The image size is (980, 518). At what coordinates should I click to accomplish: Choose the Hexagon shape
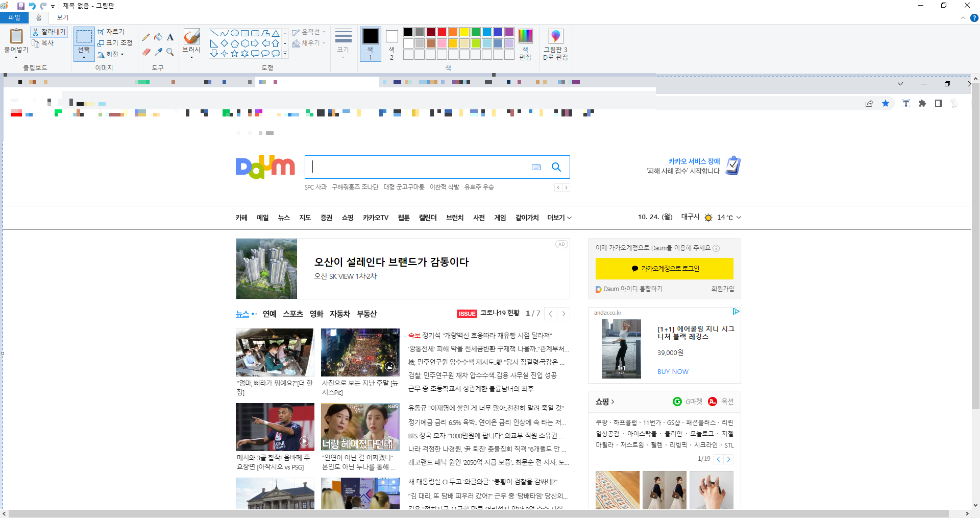pyautogui.click(x=245, y=43)
